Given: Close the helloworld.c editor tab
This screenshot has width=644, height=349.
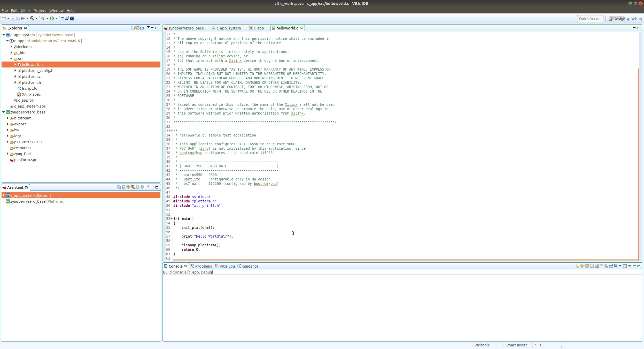Looking at the screenshot, I should [301, 28].
